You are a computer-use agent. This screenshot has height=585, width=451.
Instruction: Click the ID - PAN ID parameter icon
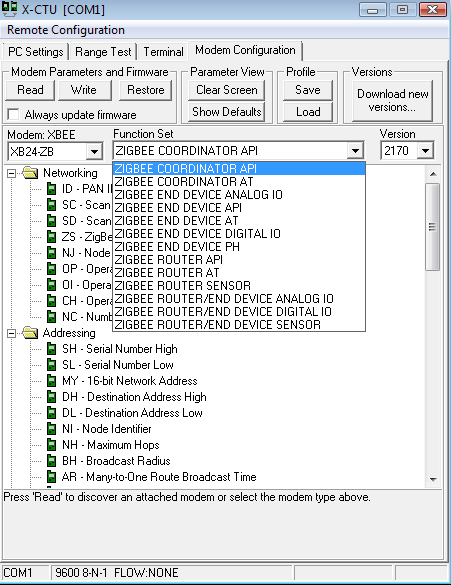pyautogui.click(x=51, y=189)
